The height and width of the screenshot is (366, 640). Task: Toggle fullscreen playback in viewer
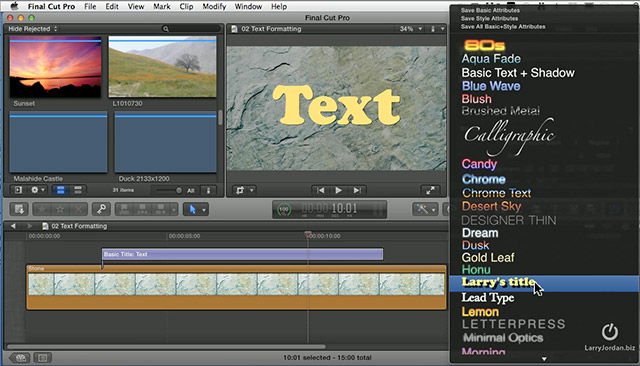coord(430,190)
